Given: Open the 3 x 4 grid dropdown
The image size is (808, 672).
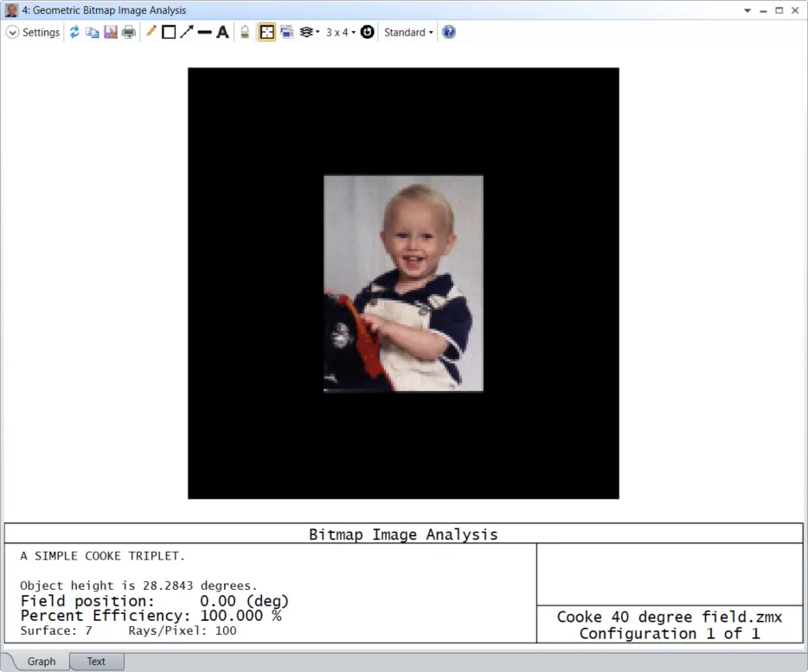Looking at the screenshot, I should (x=341, y=32).
